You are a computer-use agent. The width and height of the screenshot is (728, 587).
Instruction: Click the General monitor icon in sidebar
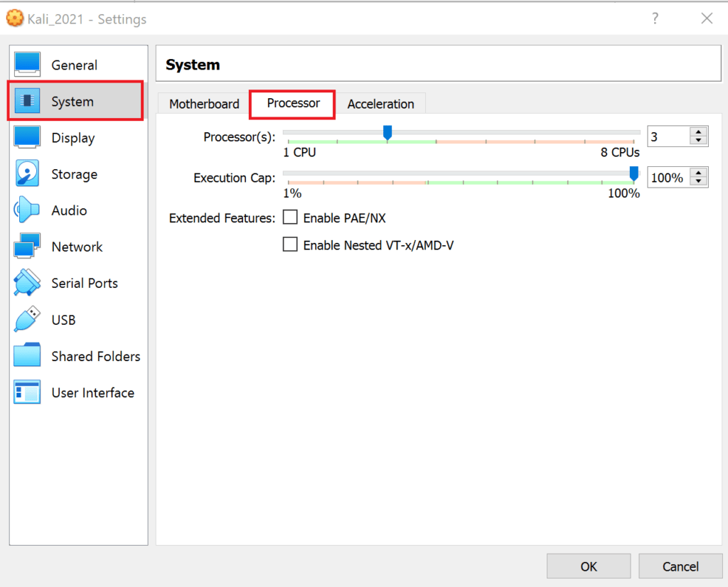pos(27,65)
